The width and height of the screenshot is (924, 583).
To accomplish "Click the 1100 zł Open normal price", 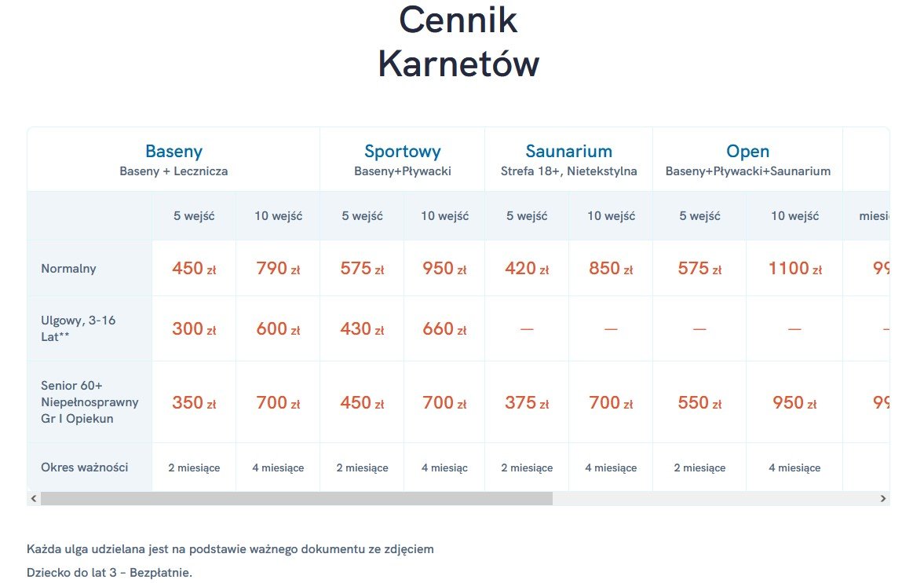I will [794, 269].
